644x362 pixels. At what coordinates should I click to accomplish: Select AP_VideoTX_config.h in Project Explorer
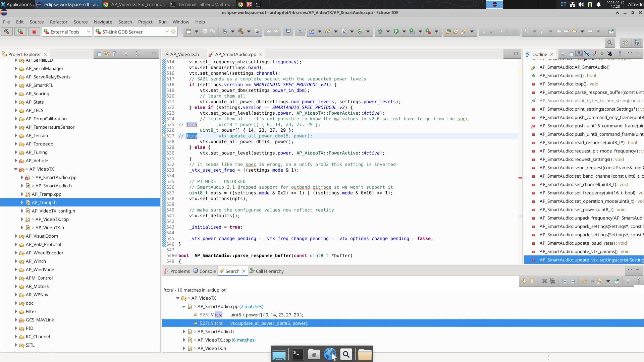(x=53, y=211)
